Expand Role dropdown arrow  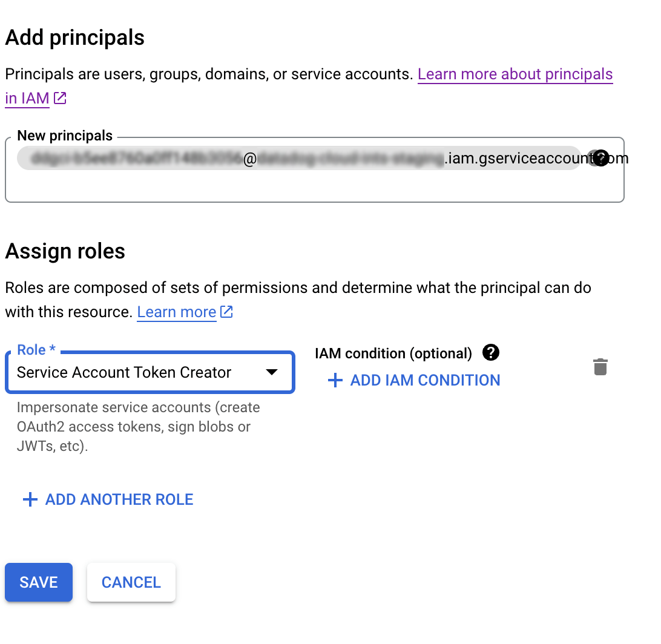pos(272,372)
